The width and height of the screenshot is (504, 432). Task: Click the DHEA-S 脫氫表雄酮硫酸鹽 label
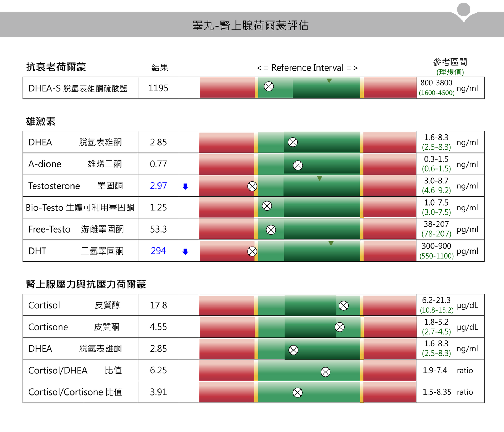[x=78, y=88]
